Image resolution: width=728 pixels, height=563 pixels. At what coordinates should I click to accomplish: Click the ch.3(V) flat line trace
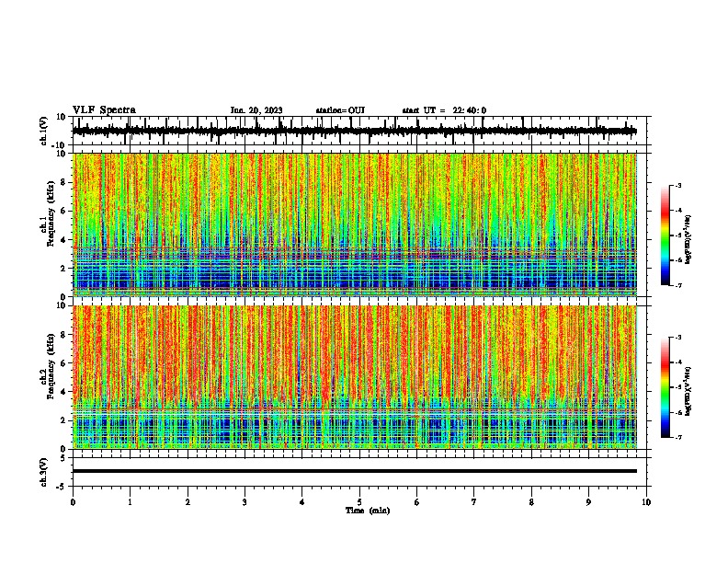(355, 471)
